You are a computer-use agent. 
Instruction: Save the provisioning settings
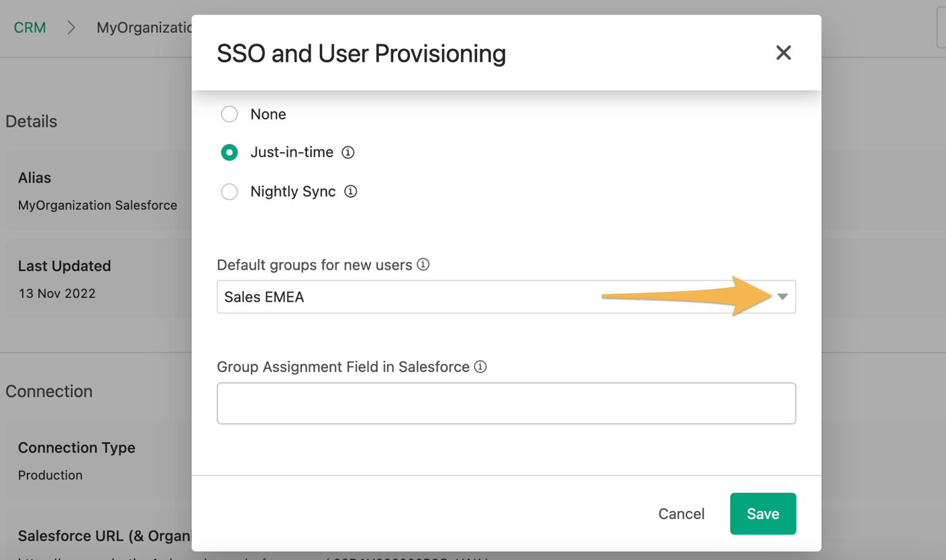tap(763, 514)
